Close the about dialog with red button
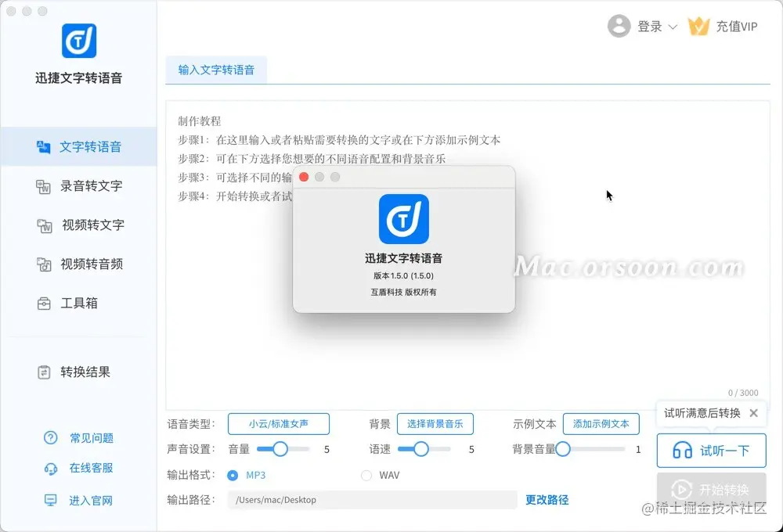This screenshot has width=783, height=532. click(304, 177)
